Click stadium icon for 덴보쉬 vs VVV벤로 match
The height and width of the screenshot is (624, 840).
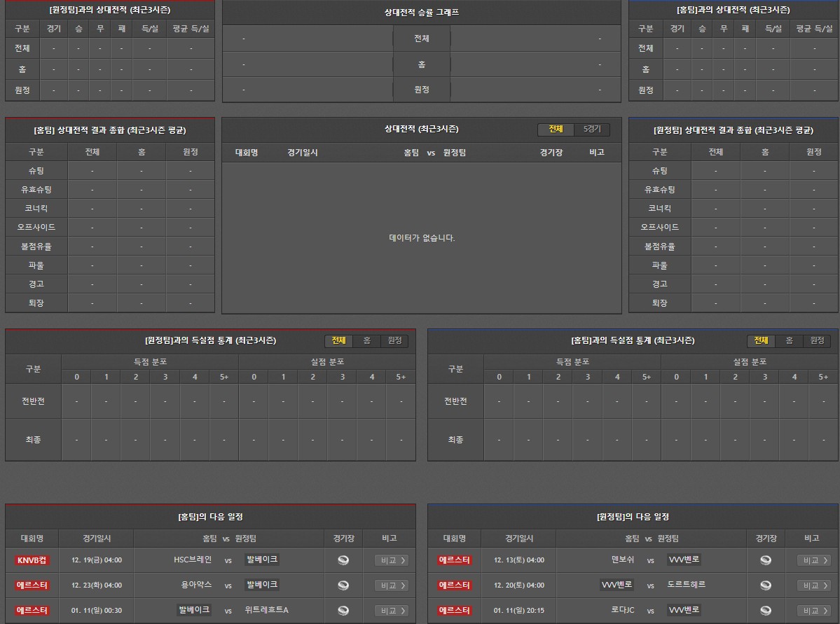click(766, 560)
